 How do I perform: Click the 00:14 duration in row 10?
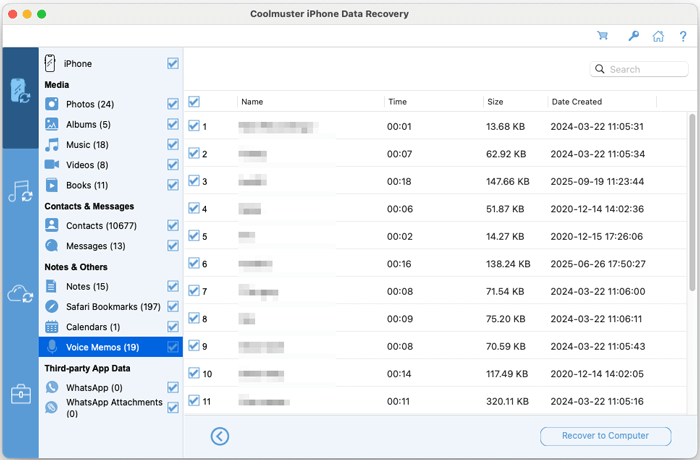(x=399, y=374)
